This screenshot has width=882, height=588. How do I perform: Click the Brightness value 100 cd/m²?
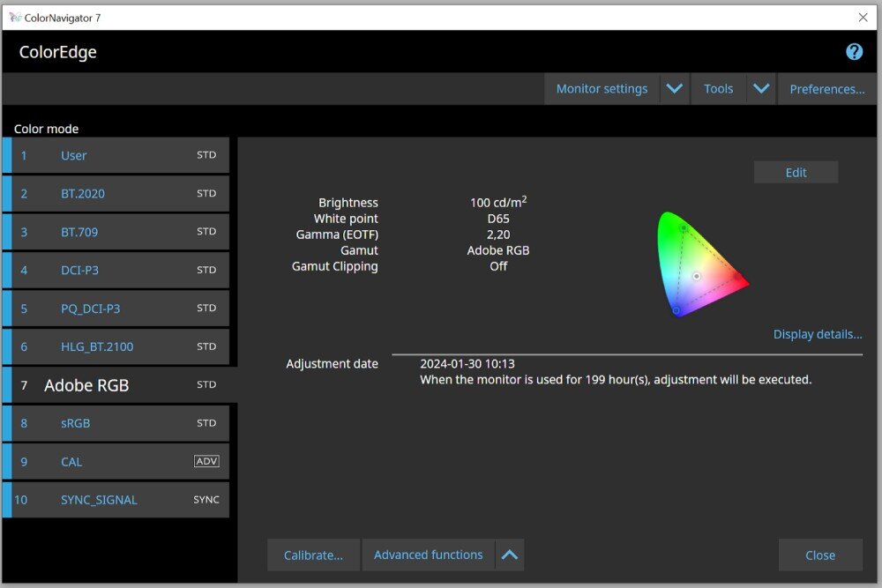pos(498,202)
